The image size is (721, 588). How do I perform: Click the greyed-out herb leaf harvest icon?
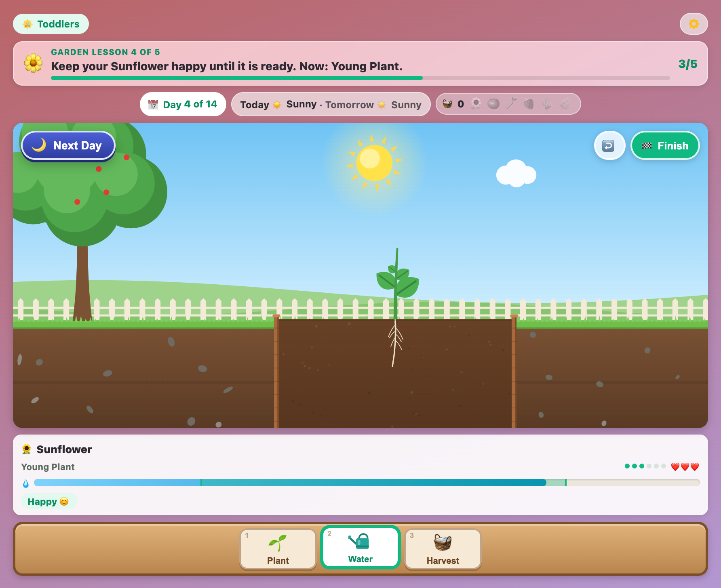click(565, 104)
